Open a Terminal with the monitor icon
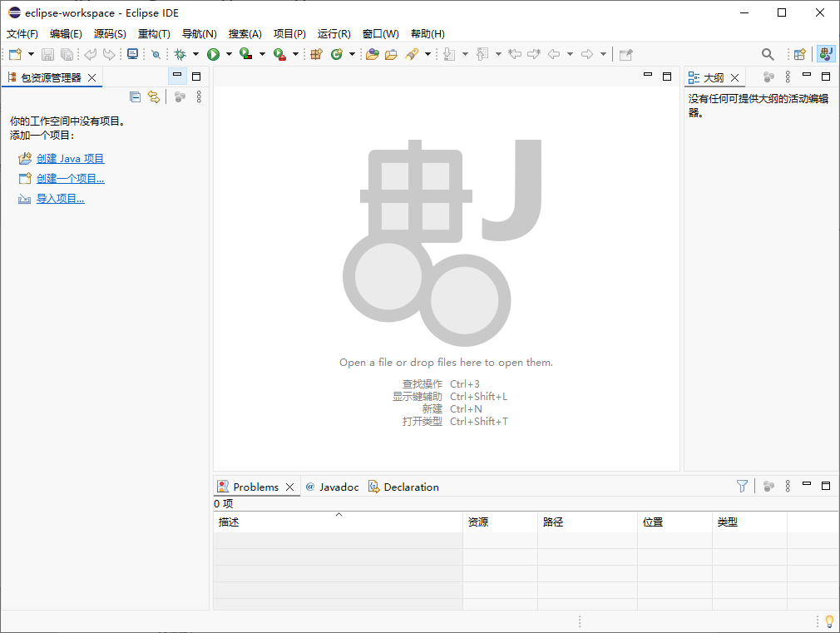Viewport: 840px width, 633px height. [x=132, y=54]
